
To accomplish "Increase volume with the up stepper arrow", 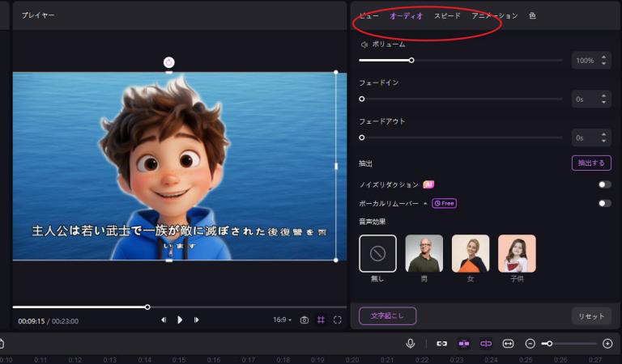I will click(603, 57).
